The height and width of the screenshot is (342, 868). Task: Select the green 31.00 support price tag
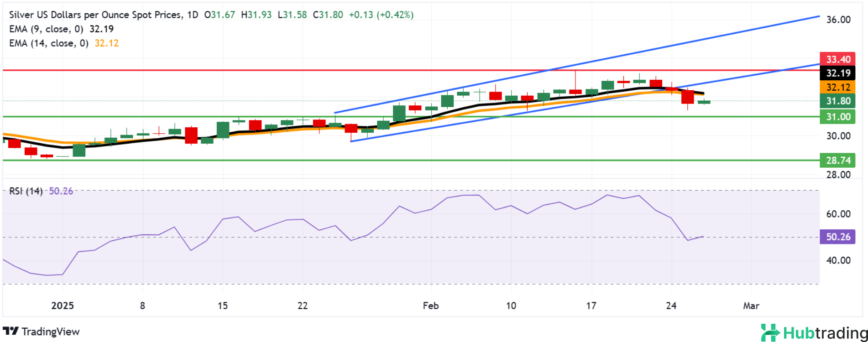(837, 117)
